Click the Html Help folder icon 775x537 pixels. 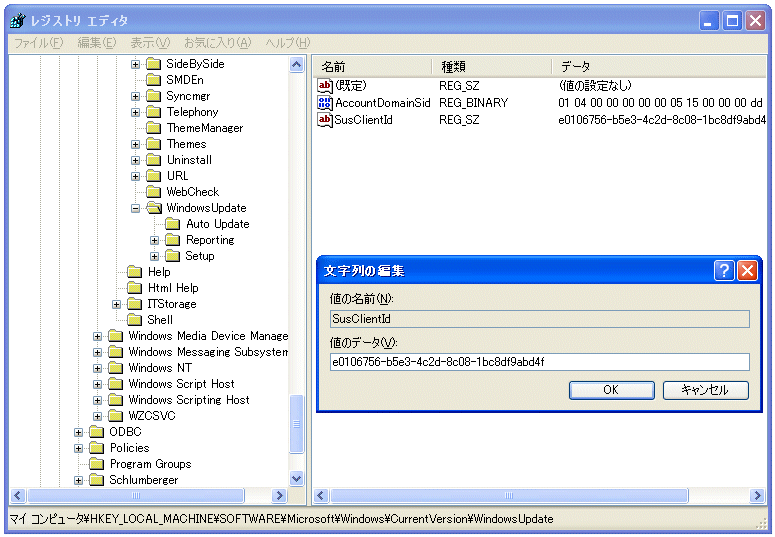pos(134,288)
